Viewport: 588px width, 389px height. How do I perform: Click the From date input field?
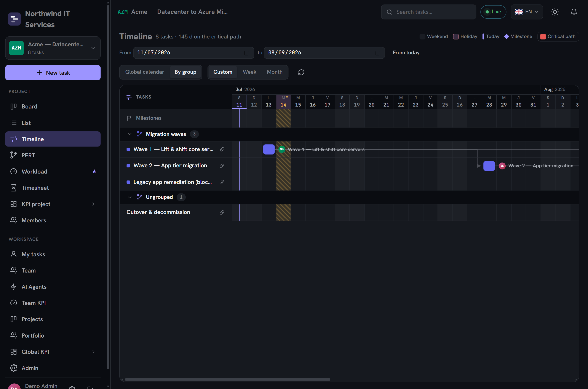[x=193, y=53]
